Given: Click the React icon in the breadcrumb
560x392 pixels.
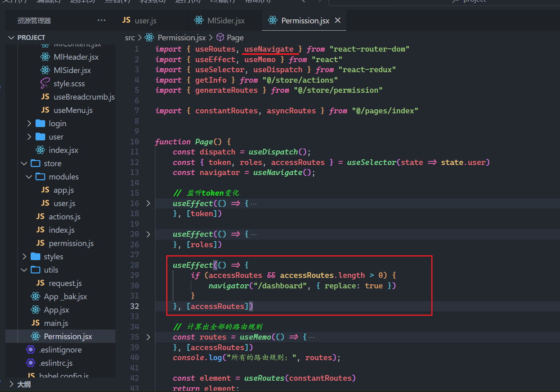Looking at the screenshot, I should tap(149, 38).
